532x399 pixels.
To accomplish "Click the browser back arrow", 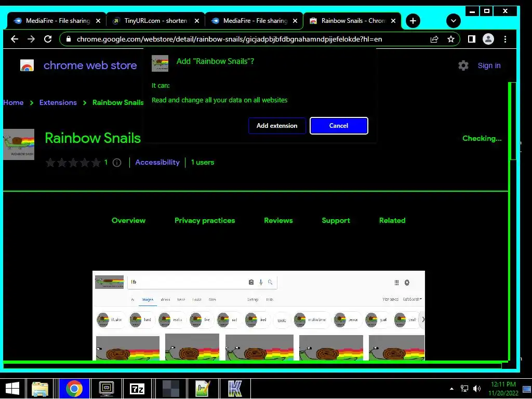I will click(14, 39).
